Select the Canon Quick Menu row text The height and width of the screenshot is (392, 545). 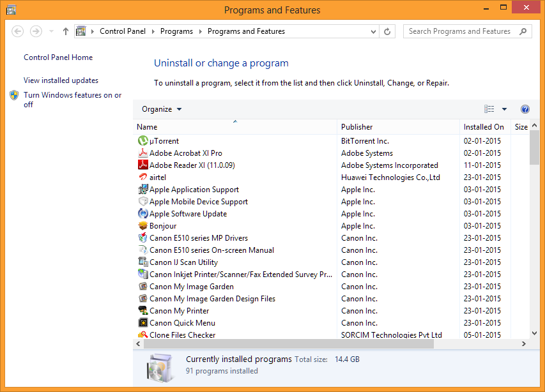[182, 323]
